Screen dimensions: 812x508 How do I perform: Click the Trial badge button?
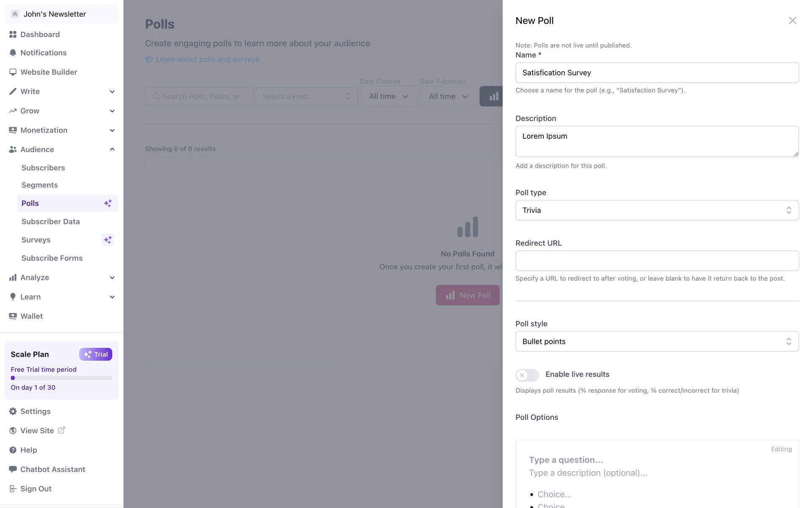tap(96, 354)
